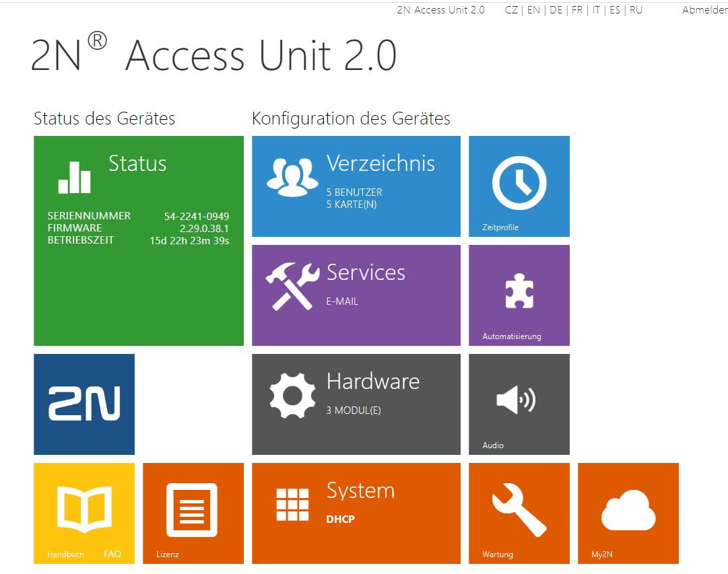
Task: Click the System grid icon
Action: [x=292, y=505]
